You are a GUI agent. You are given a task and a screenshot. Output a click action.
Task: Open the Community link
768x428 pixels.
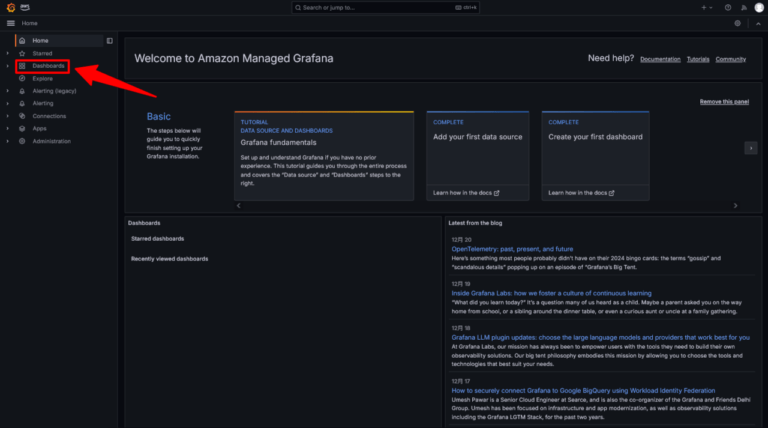coord(731,59)
